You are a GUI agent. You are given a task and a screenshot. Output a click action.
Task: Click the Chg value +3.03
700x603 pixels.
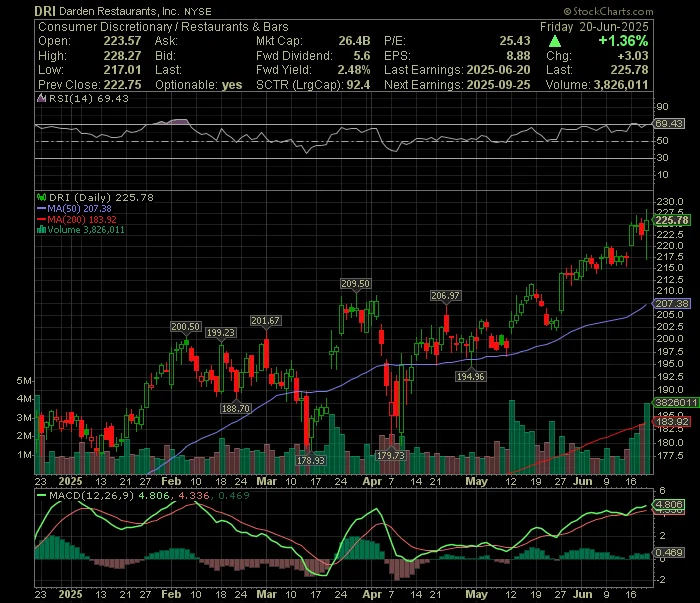point(633,56)
